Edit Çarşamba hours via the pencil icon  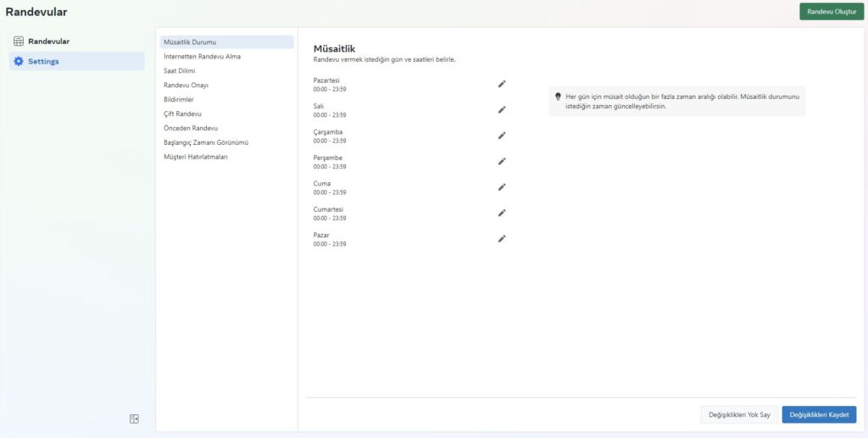click(x=502, y=136)
